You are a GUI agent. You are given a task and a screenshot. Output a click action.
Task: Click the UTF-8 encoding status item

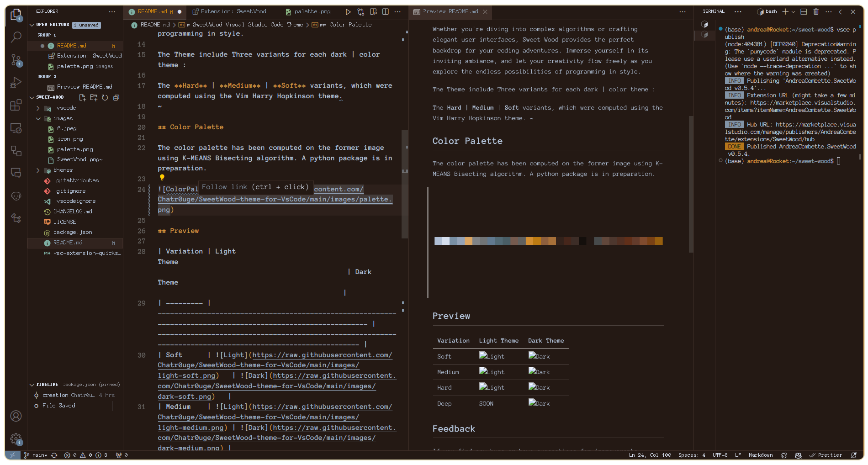point(720,455)
